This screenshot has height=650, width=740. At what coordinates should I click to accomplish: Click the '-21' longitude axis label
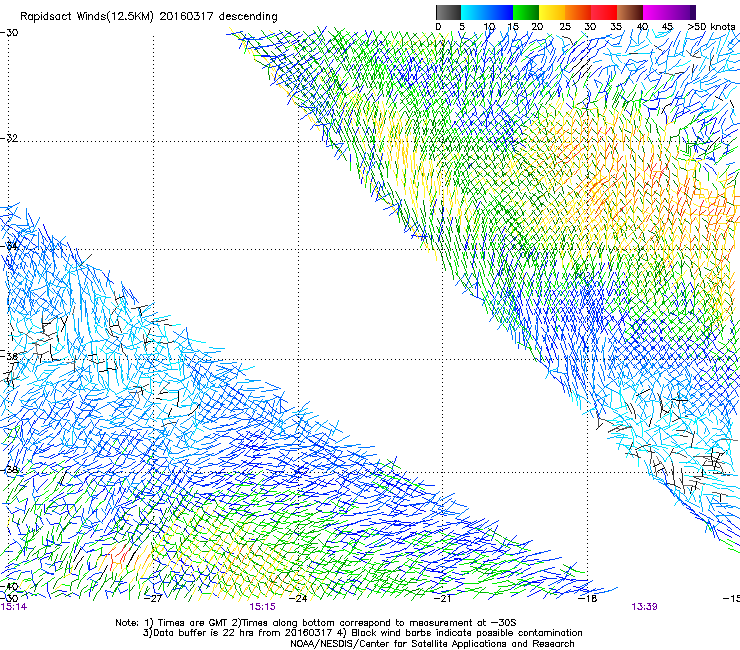(x=442, y=599)
